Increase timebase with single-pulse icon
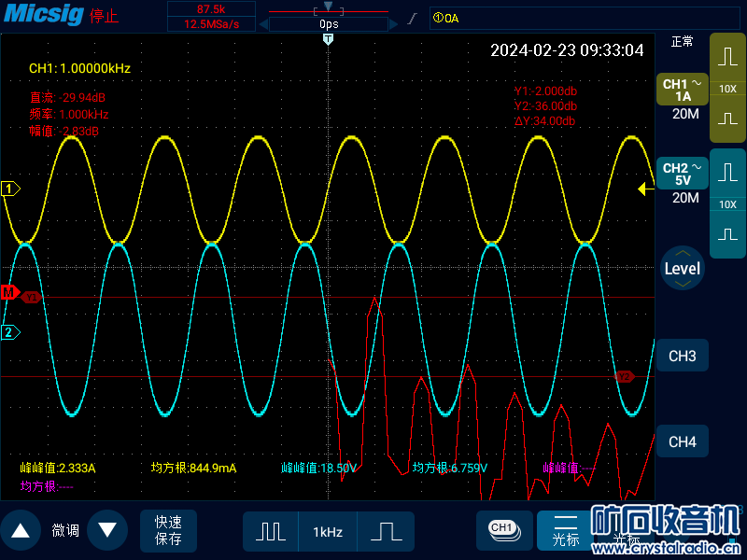 (386, 531)
